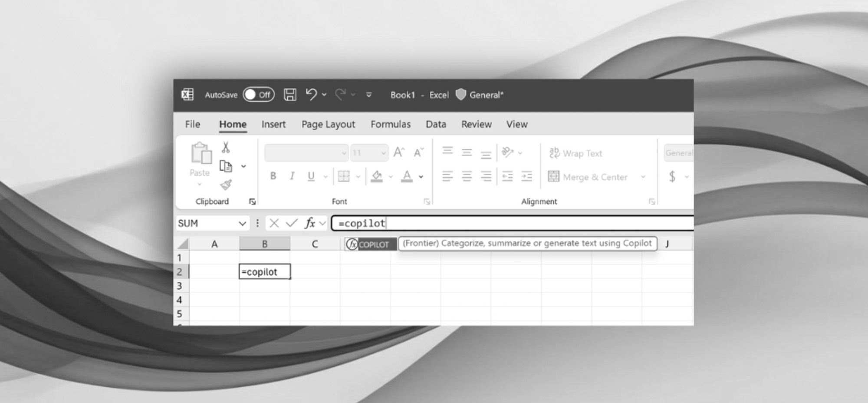
Task: Open the Clipboard dialog launcher
Action: click(252, 201)
